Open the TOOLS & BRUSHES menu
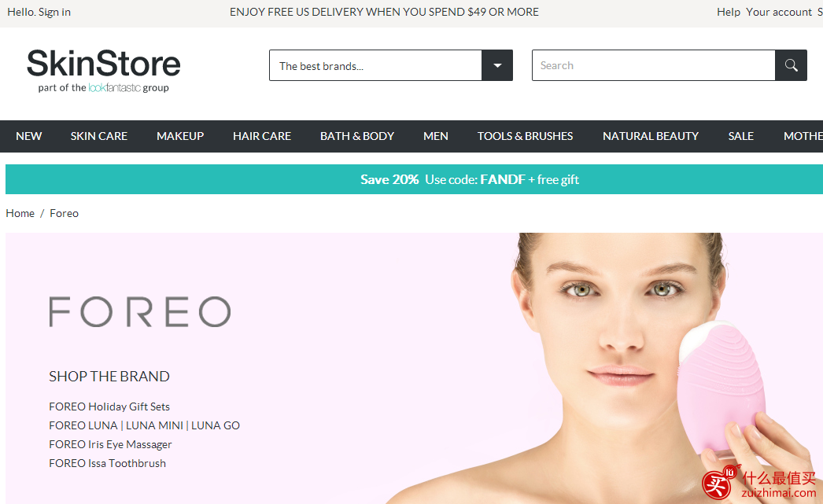The image size is (823, 504). click(525, 136)
